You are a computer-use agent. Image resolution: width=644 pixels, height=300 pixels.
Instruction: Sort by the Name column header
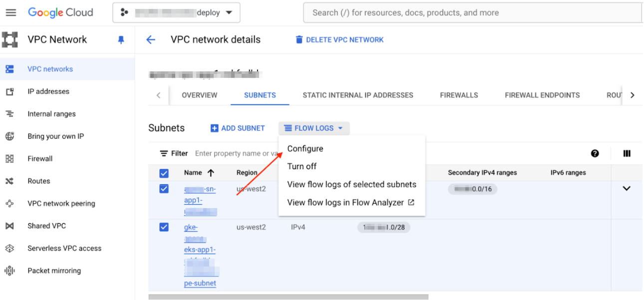(x=199, y=173)
